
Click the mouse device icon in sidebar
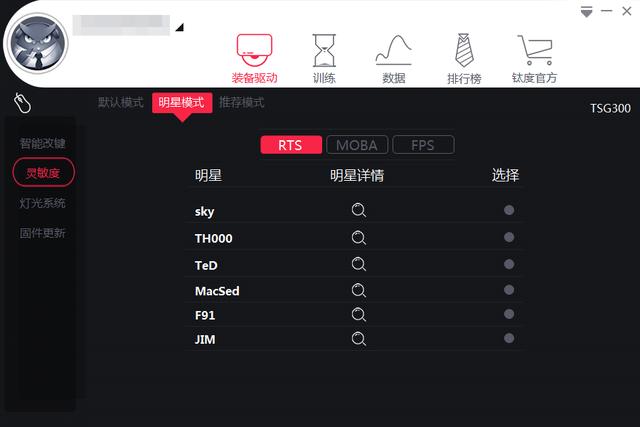point(22,102)
